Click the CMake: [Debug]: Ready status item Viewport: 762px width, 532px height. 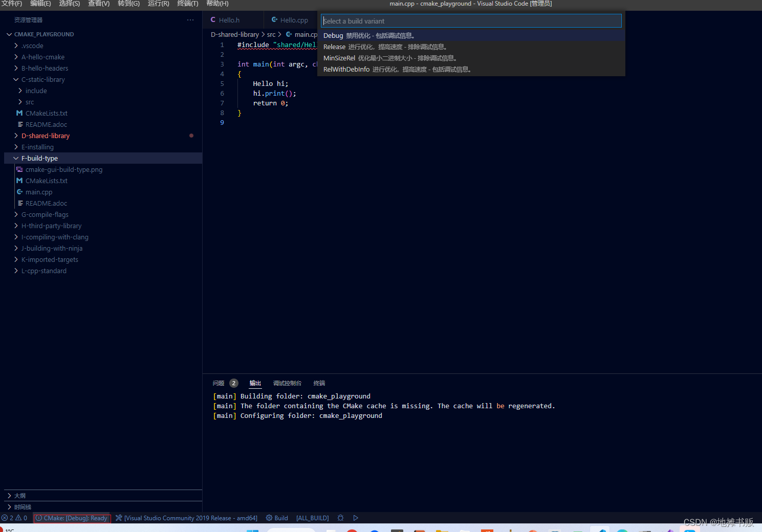72,518
